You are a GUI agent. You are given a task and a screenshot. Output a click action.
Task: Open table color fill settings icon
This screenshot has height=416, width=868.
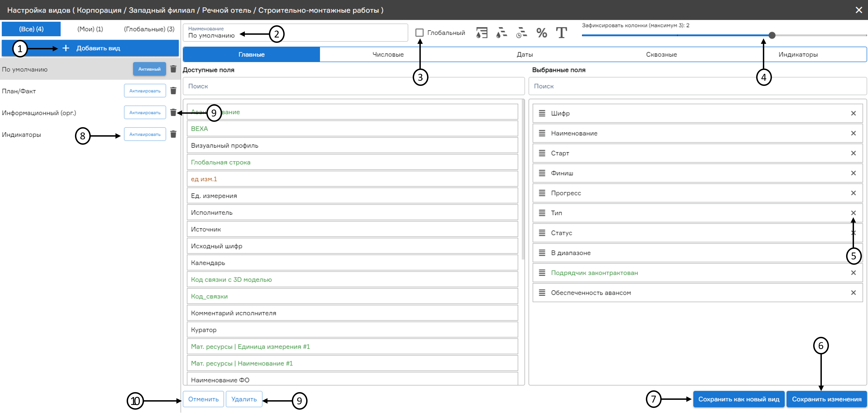482,33
